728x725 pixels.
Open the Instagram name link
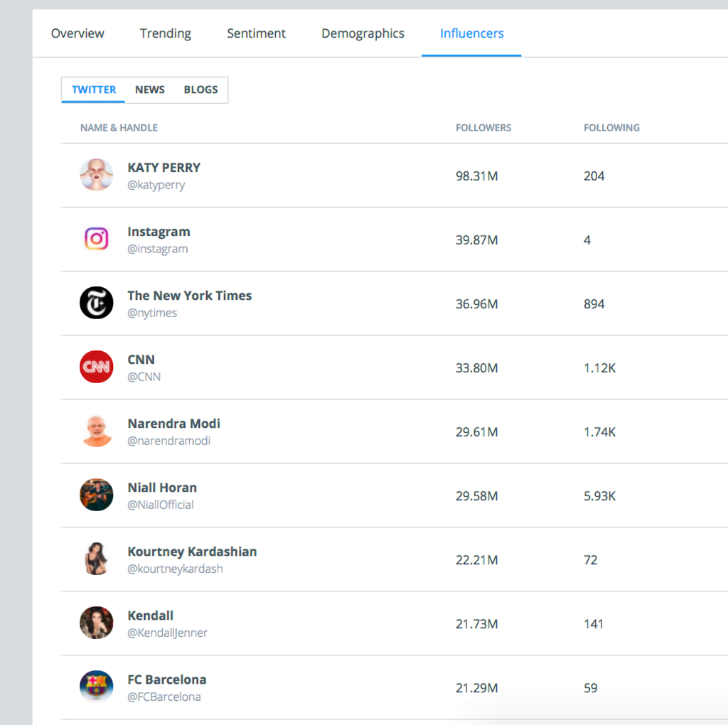pyautogui.click(x=159, y=232)
